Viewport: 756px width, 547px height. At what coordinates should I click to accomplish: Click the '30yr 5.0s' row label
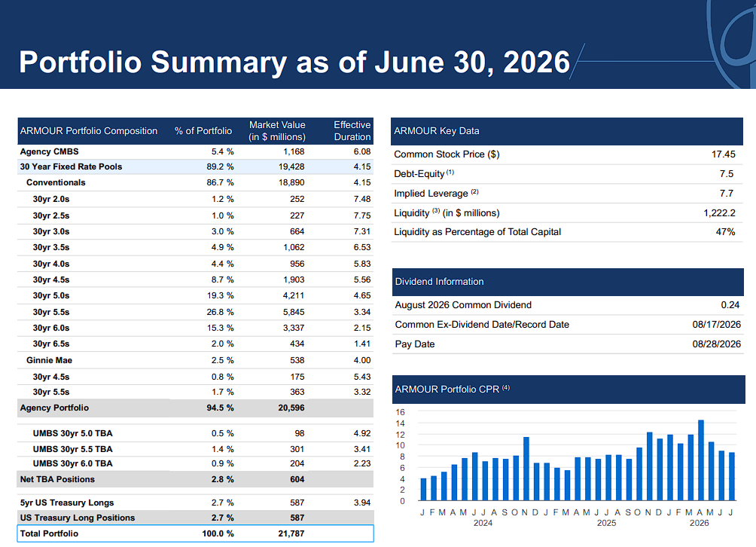(51, 295)
